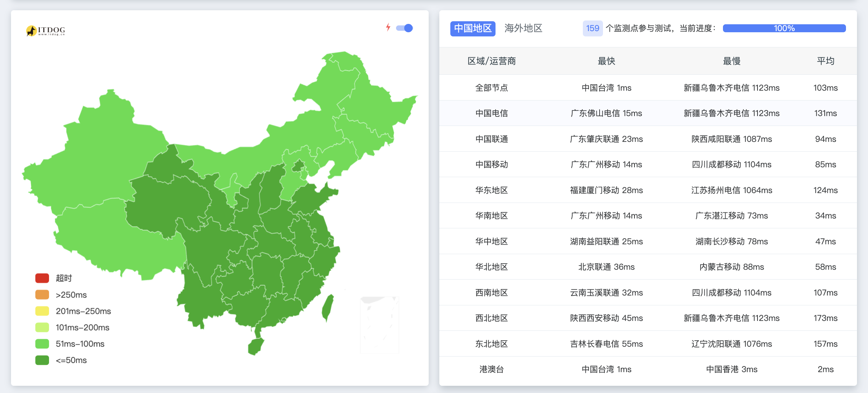Viewport: 868px width, 393px height.
Task: Click the orange >250ms legend swatch
Action: [42, 295]
